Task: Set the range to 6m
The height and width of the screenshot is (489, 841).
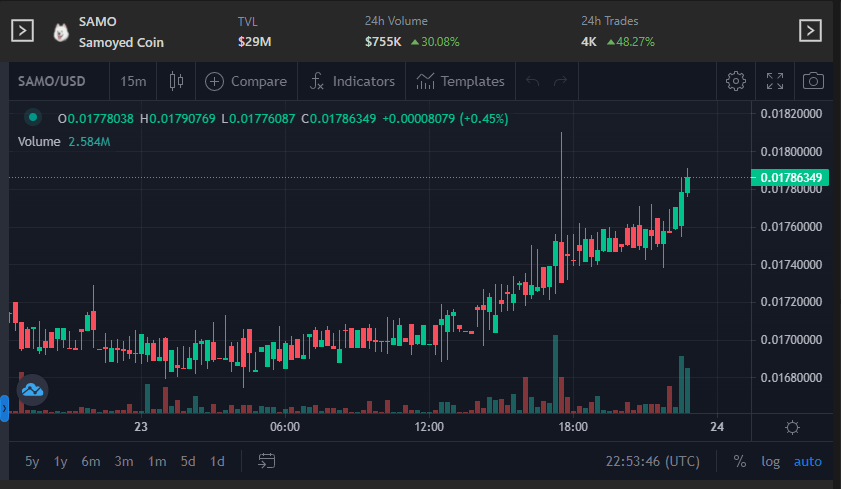Action: coord(91,461)
